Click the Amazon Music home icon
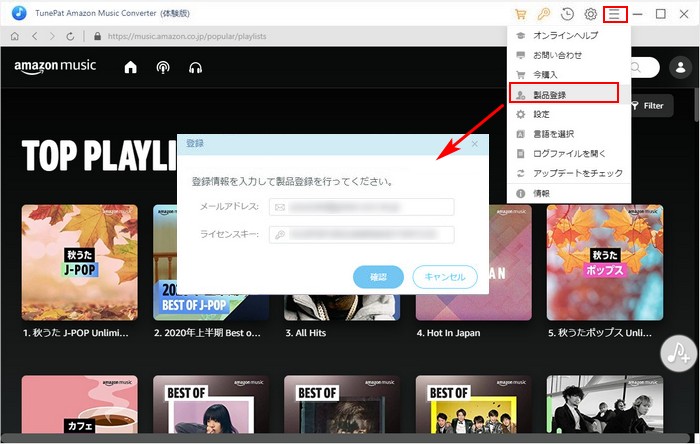This screenshot has height=444, width=700. (x=130, y=67)
